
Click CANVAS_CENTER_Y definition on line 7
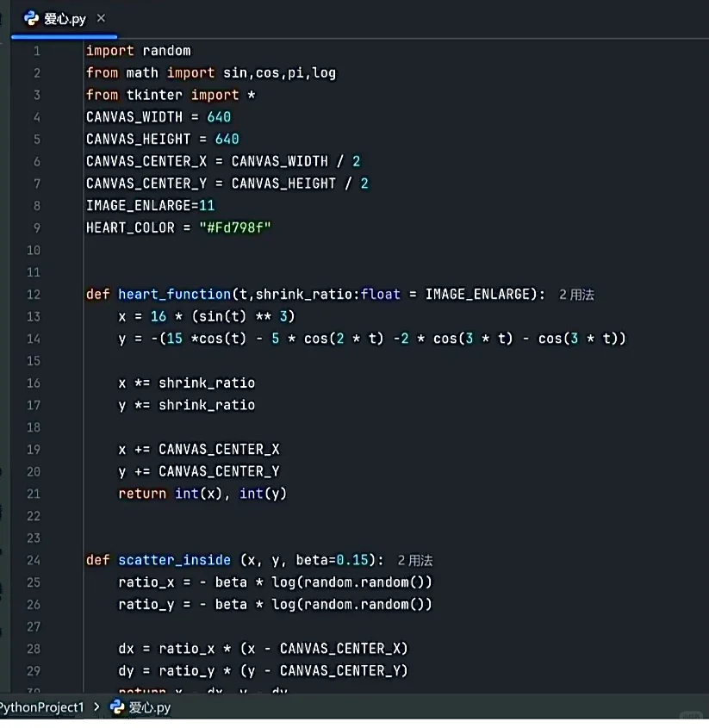pos(146,184)
